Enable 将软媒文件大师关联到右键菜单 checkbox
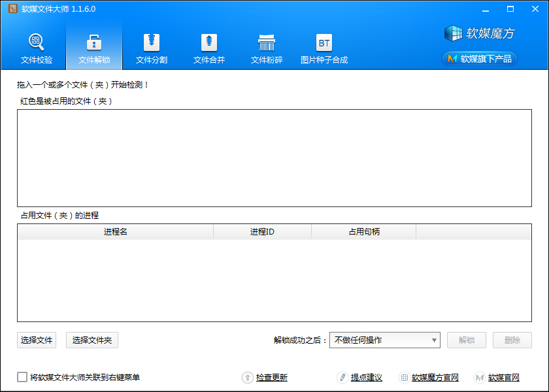Screen dimensions: 549x392 pyautogui.click(x=23, y=377)
